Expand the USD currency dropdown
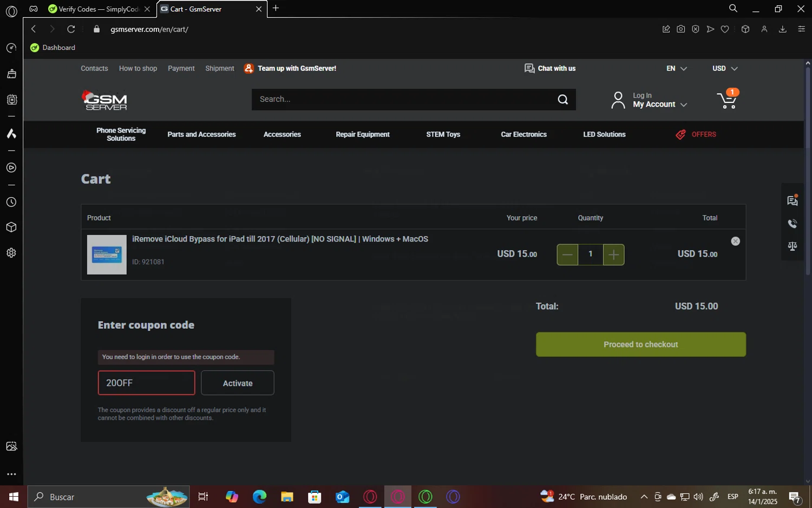This screenshot has width=812, height=508. 725,68
